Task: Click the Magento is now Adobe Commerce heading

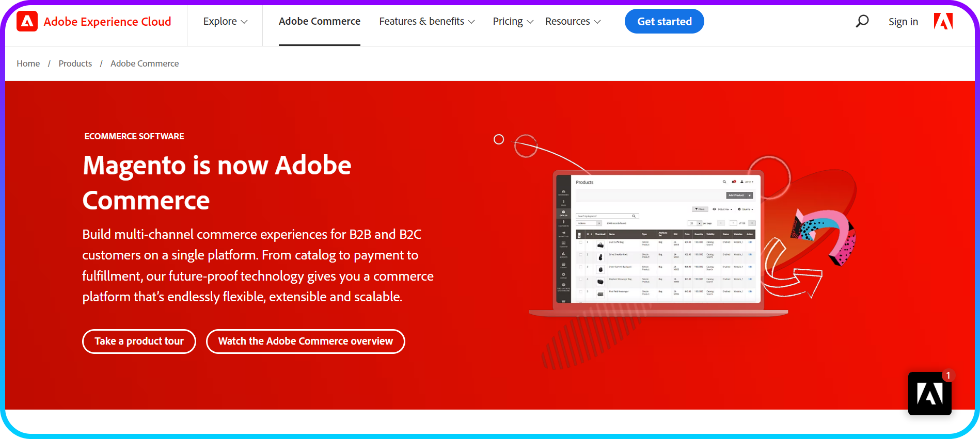Action: [x=217, y=183]
